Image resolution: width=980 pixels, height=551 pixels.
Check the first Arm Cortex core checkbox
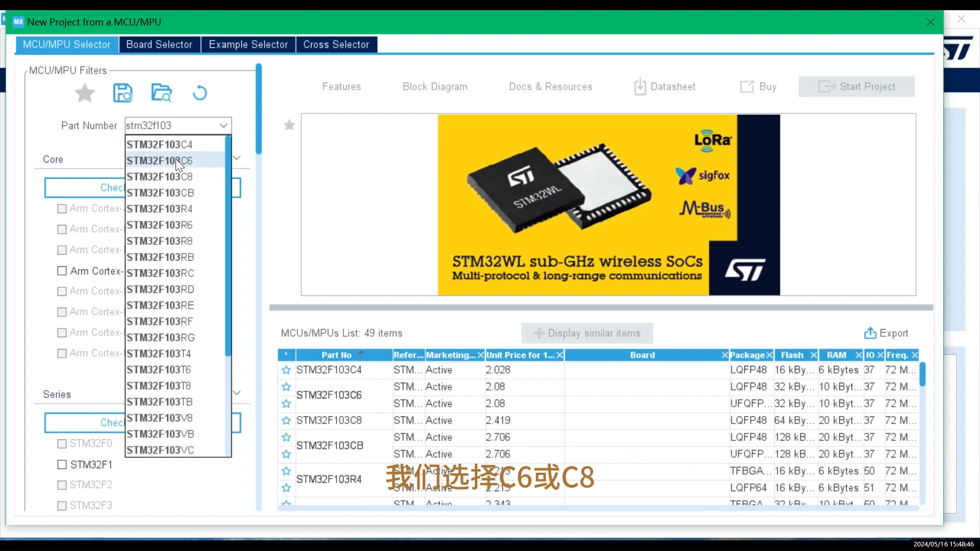(62, 208)
